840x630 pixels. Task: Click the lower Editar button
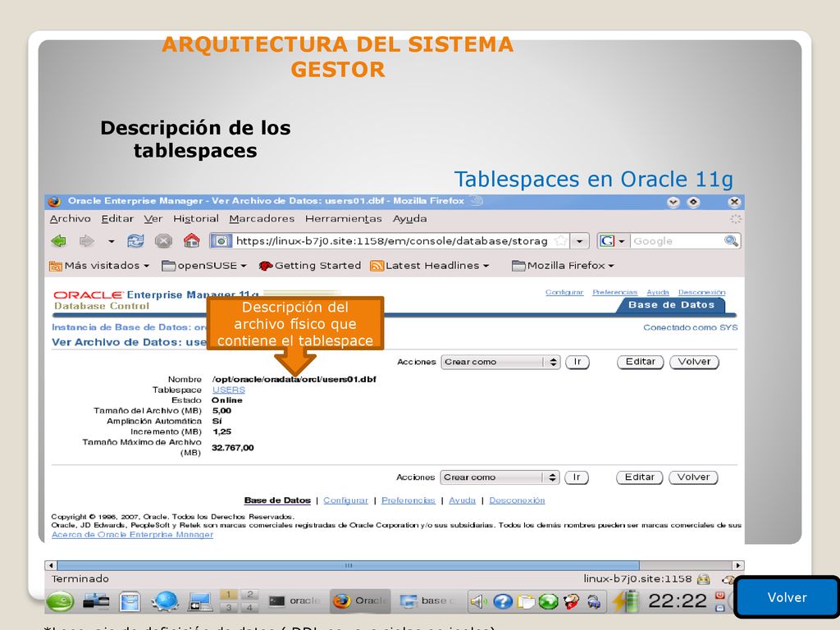point(640,477)
